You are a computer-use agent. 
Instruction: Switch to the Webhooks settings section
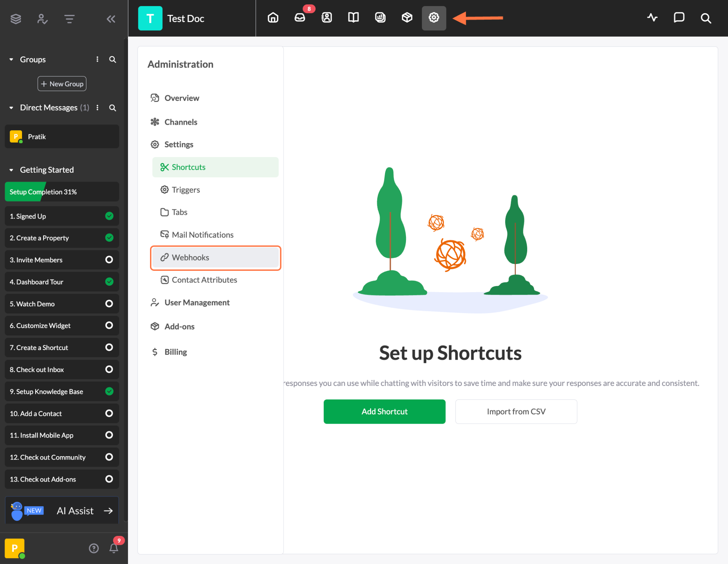(215, 257)
